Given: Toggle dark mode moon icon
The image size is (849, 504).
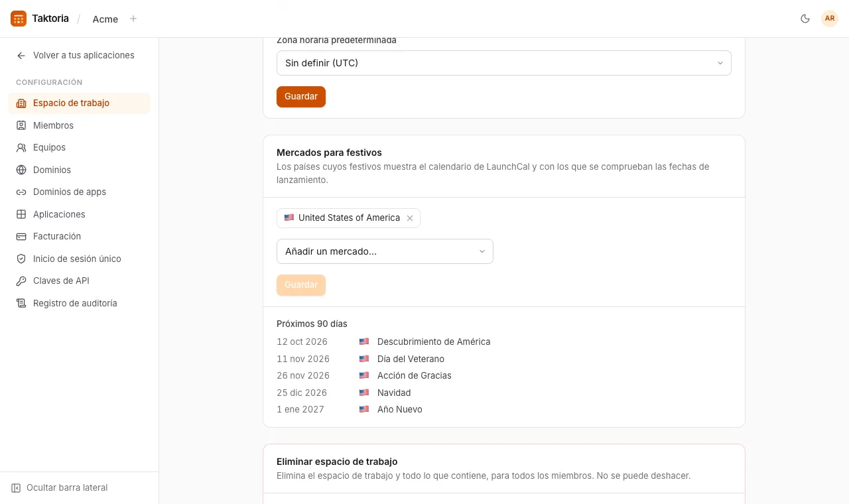Looking at the screenshot, I should click(805, 19).
